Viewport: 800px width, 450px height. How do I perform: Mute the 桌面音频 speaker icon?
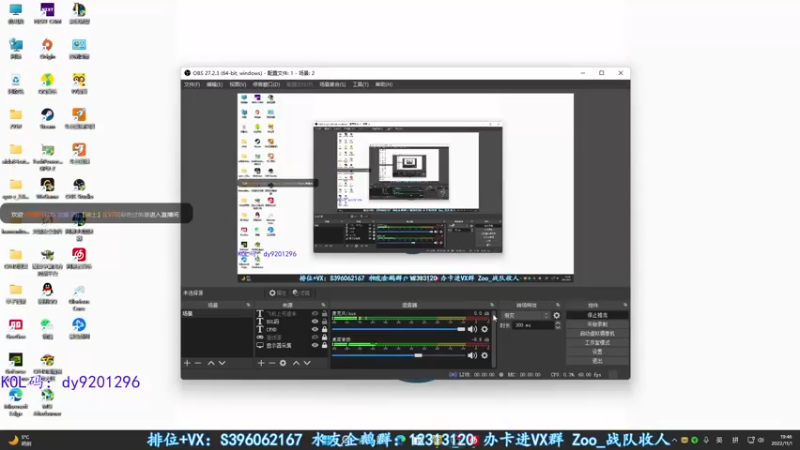click(x=472, y=355)
